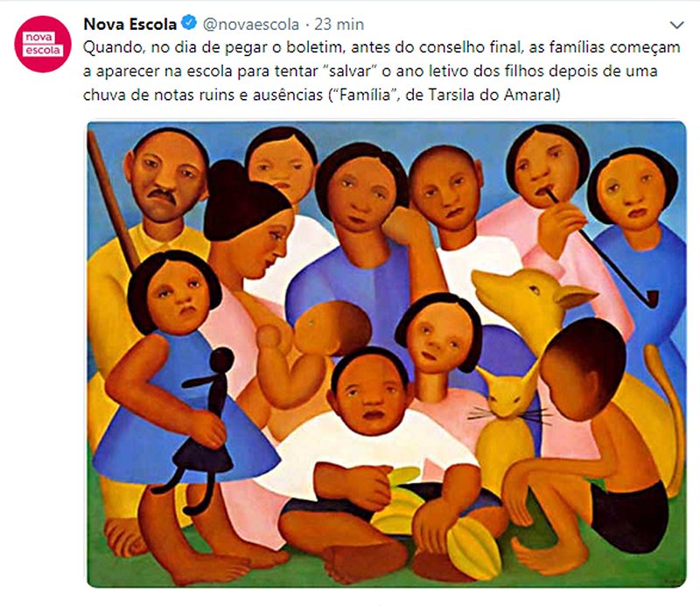Image resolution: width=700 pixels, height=606 pixels.
Task: Click the quoted word "Família" in the tweet
Action: pyautogui.click(x=364, y=95)
